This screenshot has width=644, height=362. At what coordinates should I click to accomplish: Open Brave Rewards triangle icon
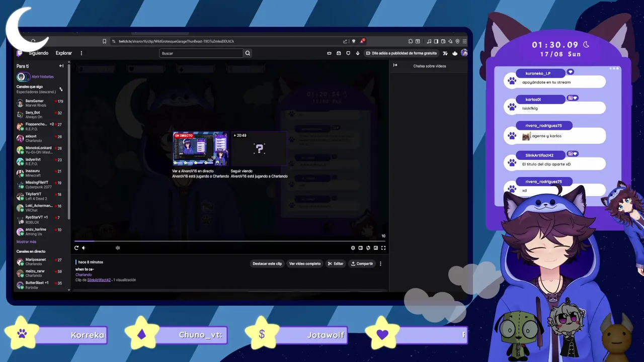(362, 41)
